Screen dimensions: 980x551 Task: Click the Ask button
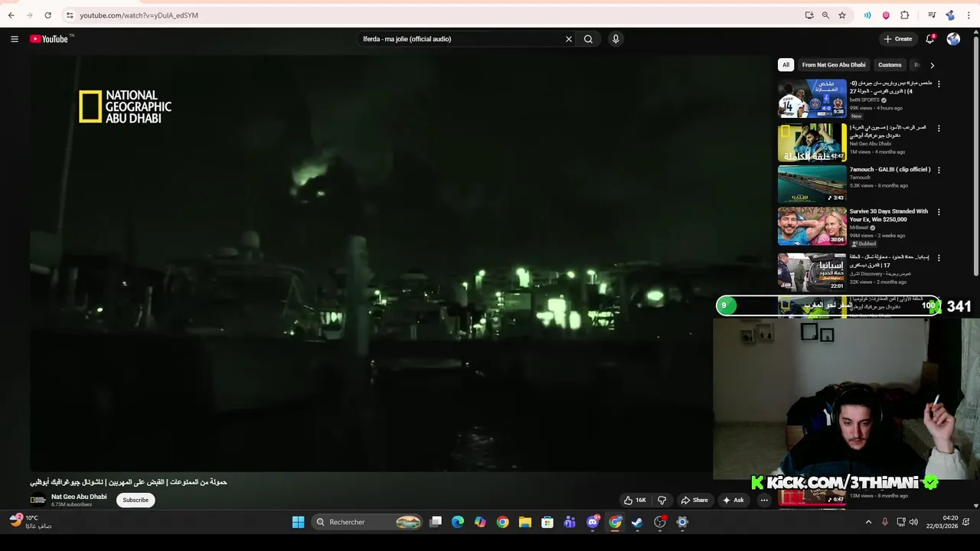(x=733, y=500)
